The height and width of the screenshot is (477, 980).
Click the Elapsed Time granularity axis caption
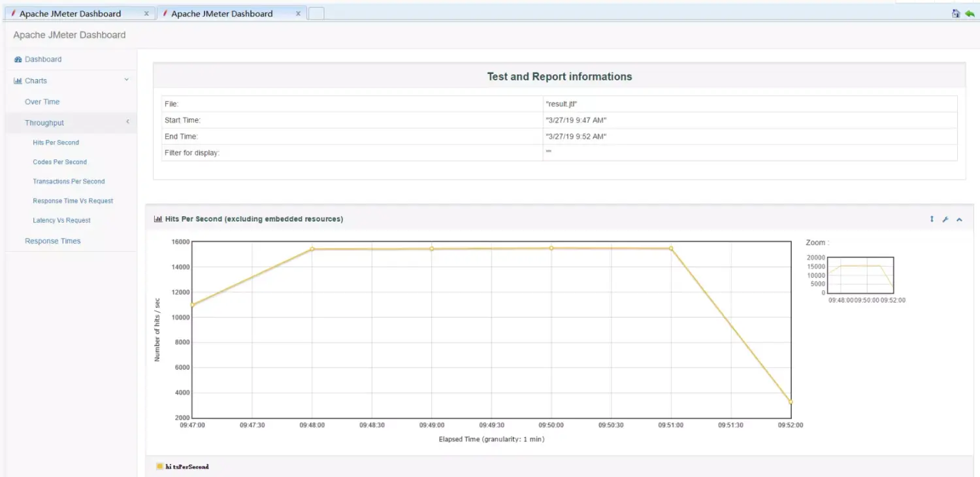[x=491, y=440]
